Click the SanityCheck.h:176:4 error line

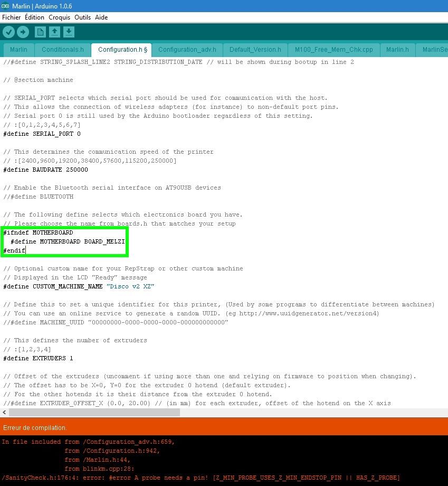tap(201, 478)
